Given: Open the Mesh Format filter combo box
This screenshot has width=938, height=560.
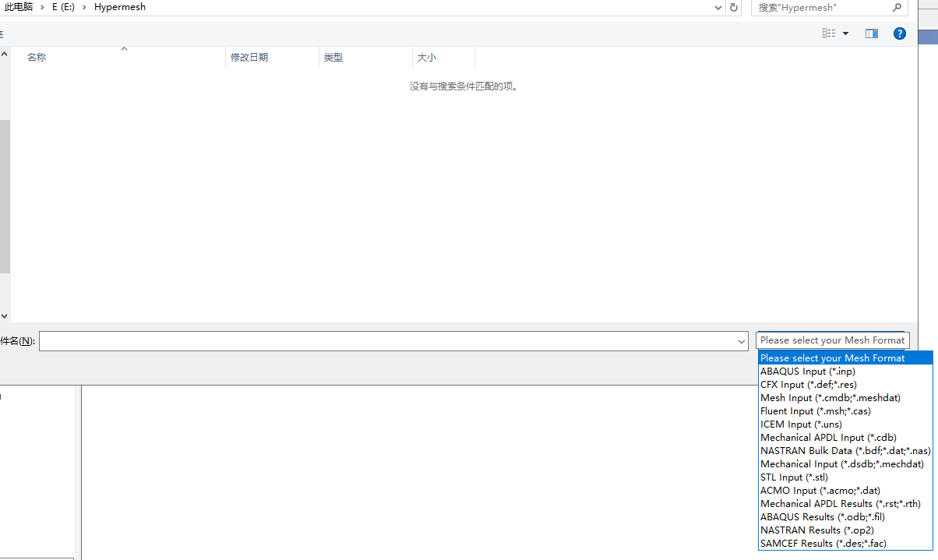Looking at the screenshot, I should pos(833,340).
